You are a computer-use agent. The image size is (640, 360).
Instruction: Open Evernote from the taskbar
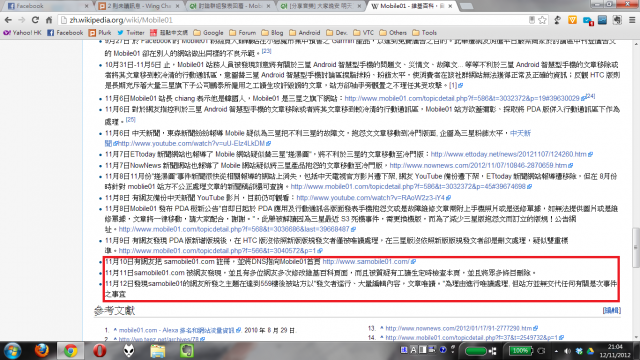tap(187, 351)
